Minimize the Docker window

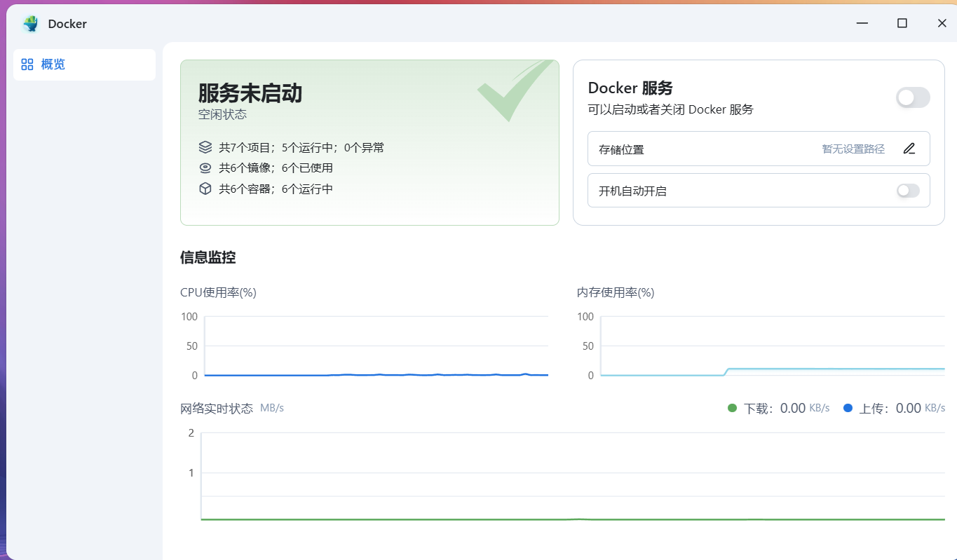click(x=862, y=23)
